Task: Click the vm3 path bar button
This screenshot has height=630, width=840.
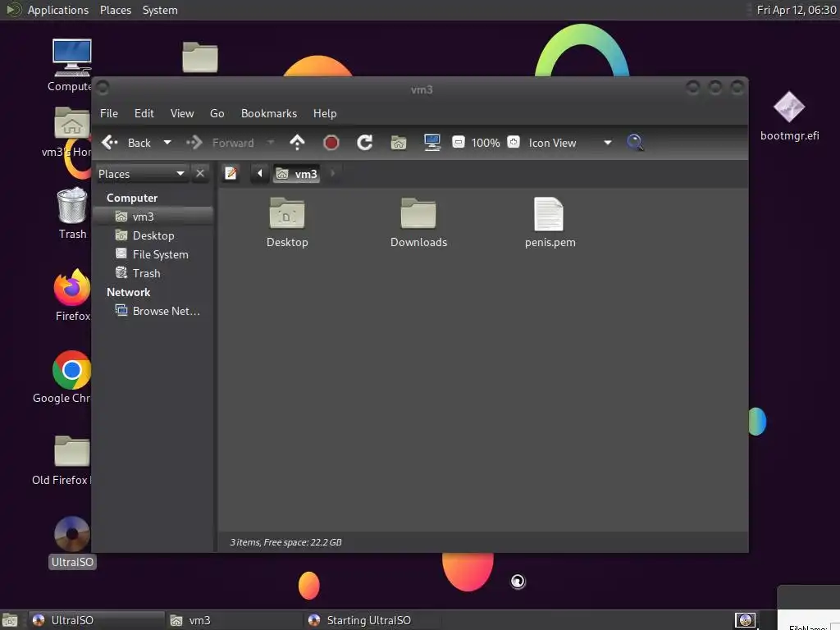Action: coord(297,174)
